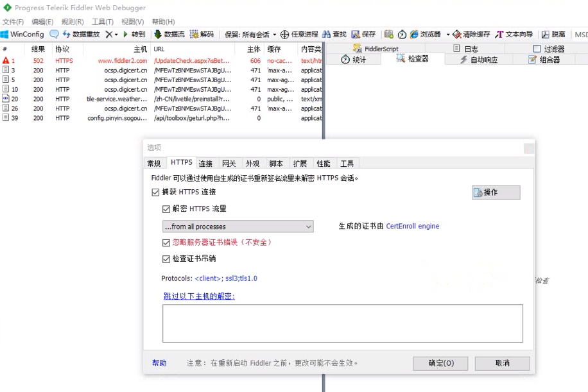
Task: Toggle ignore server certificate errors checkbox
Action: (166, 243)
